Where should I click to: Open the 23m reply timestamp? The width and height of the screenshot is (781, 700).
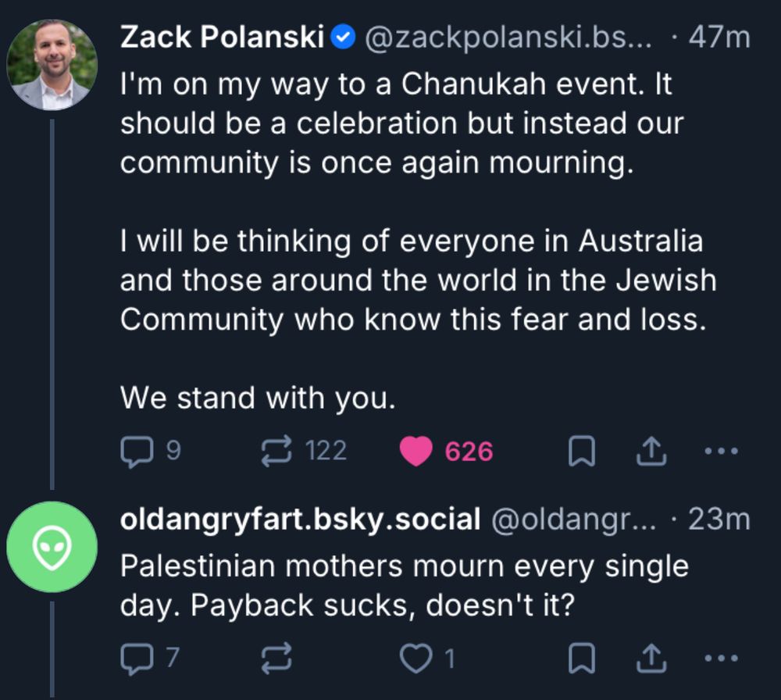click(719, 520)
